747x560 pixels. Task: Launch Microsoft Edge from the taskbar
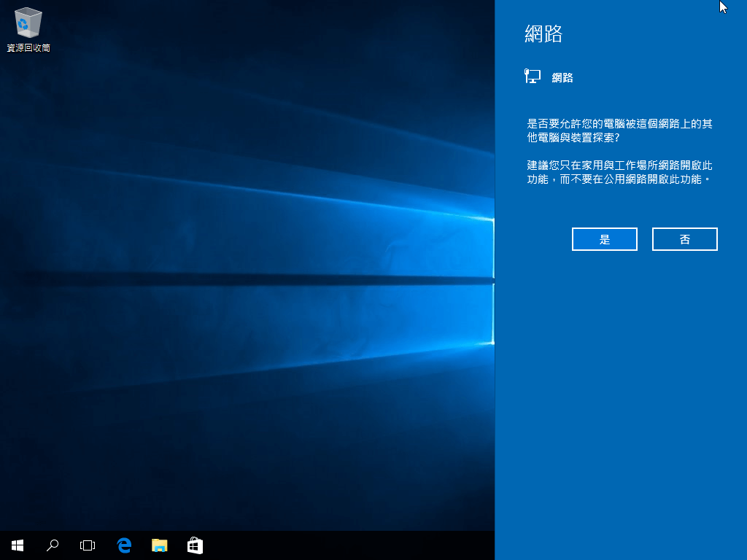tap(124, 545)
